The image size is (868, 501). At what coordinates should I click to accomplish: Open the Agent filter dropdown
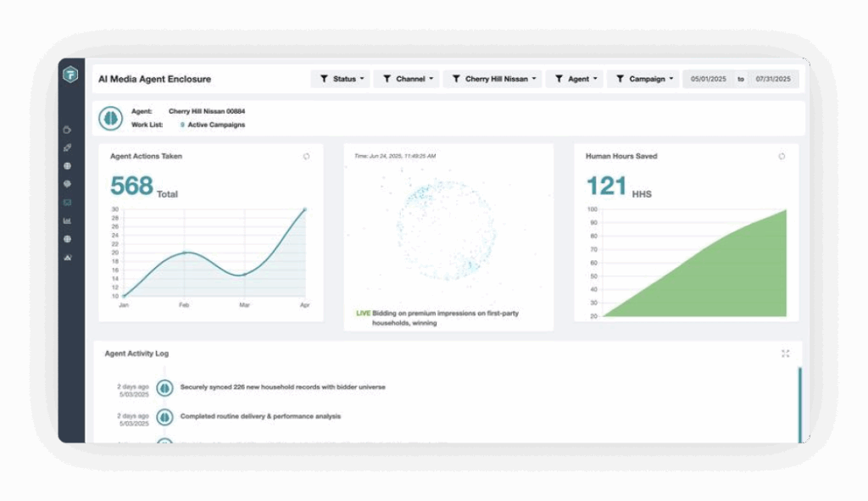coord(575,79)
